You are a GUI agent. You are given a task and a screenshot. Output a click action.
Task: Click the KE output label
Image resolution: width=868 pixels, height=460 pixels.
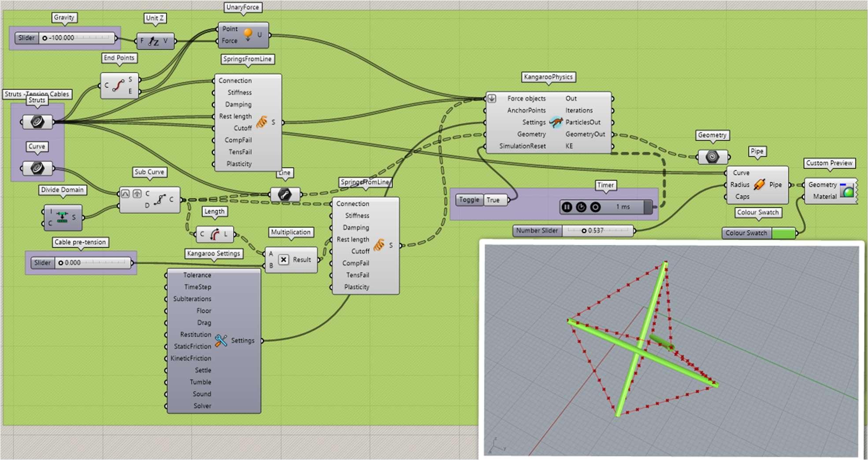(569, 146)
